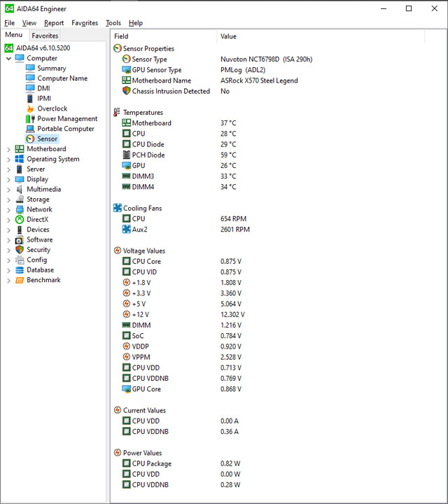Expand the Motherboard tree node

8,149
